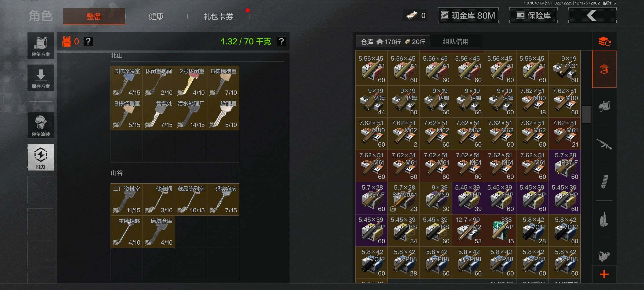The image size is (644, 290).
Task: Click the back arrow button
Action: tap(592, 15)
